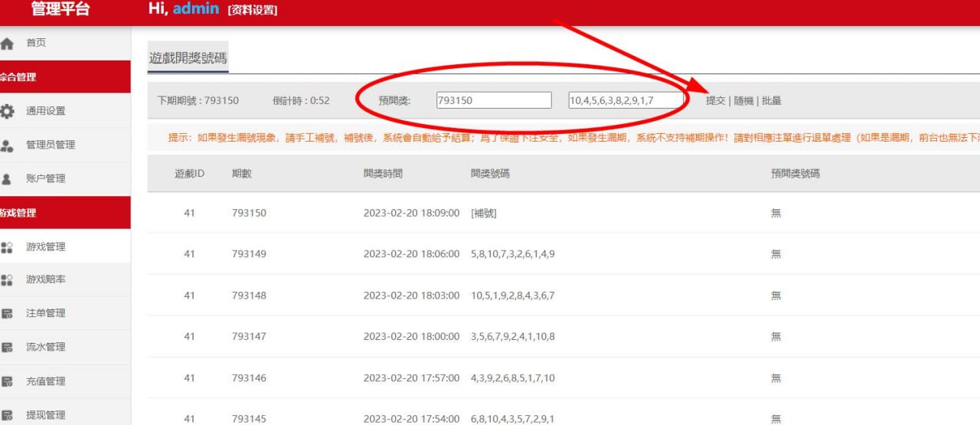Click the 隨機 random link

coord(743,100)
